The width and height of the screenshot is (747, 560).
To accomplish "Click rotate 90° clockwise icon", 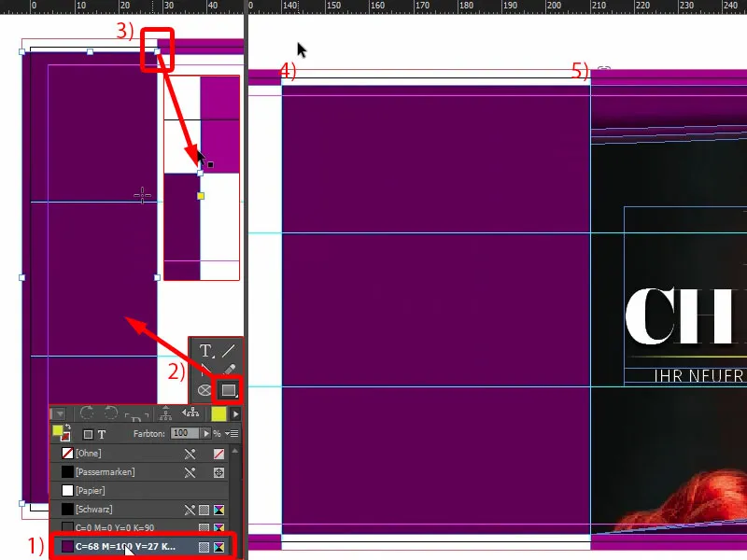I will [86, 413].
